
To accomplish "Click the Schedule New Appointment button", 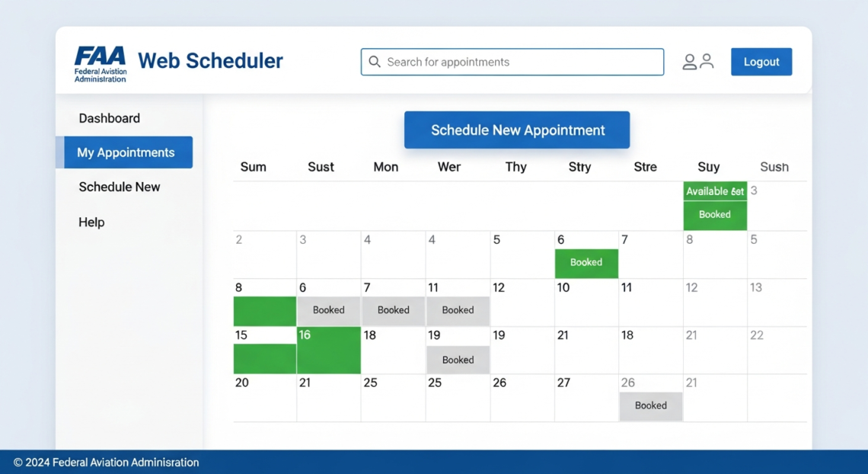I will click(516, 130).
